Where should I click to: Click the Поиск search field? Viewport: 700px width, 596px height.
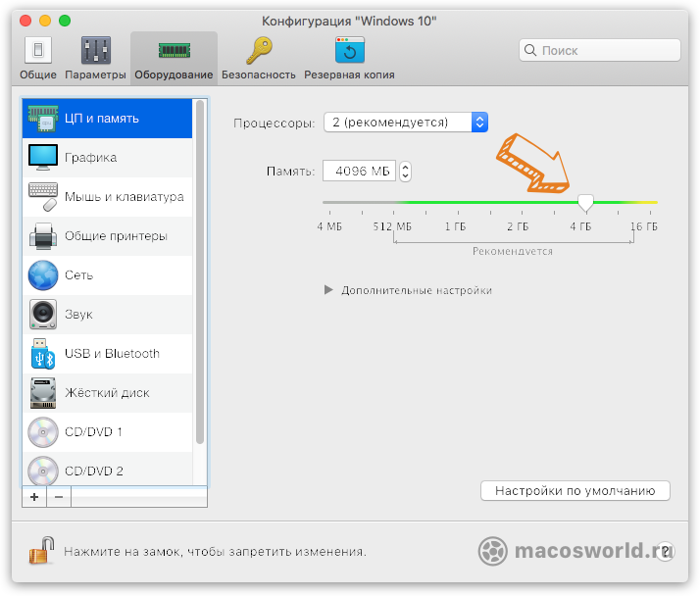click(600, 50)
